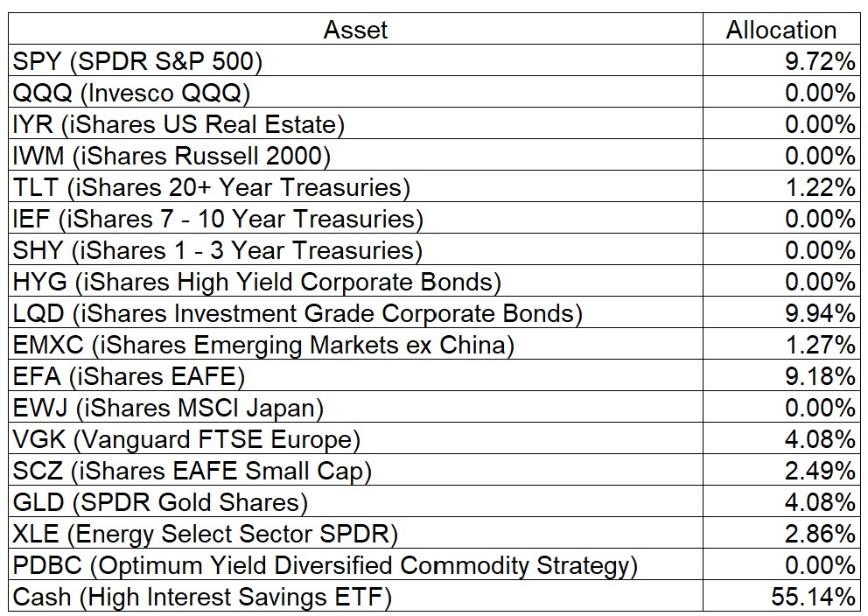Select the QQQ (Invesco QQQ) row
Viewport: 868px width, 616px height.
pos(131,93)
